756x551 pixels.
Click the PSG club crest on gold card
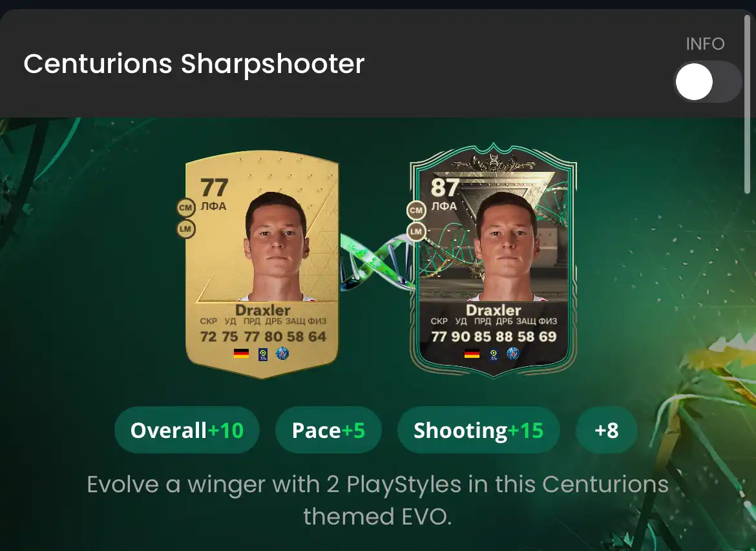pyautogui.click(x=282, y=353)
